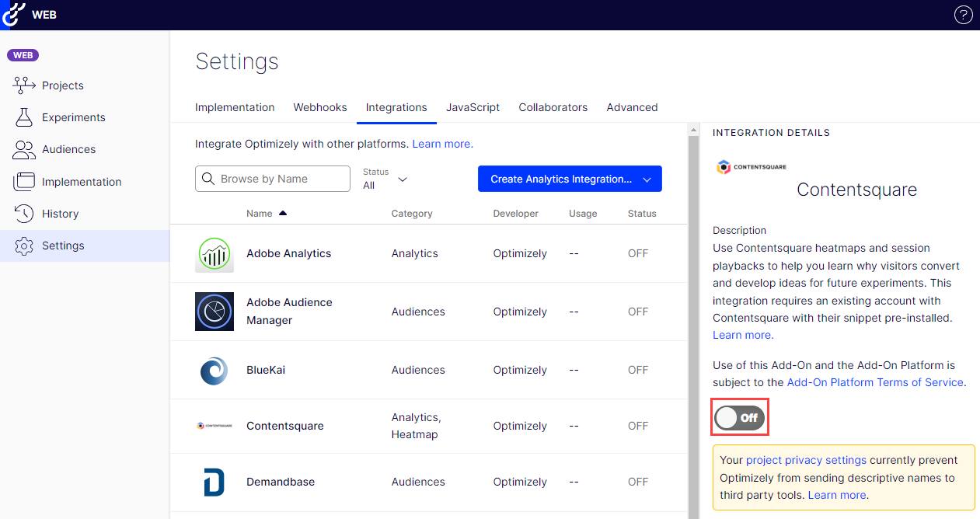The image size is (980, 519).
Task: Click the integrations list vertical scrollbar
Action: point(692,321)
